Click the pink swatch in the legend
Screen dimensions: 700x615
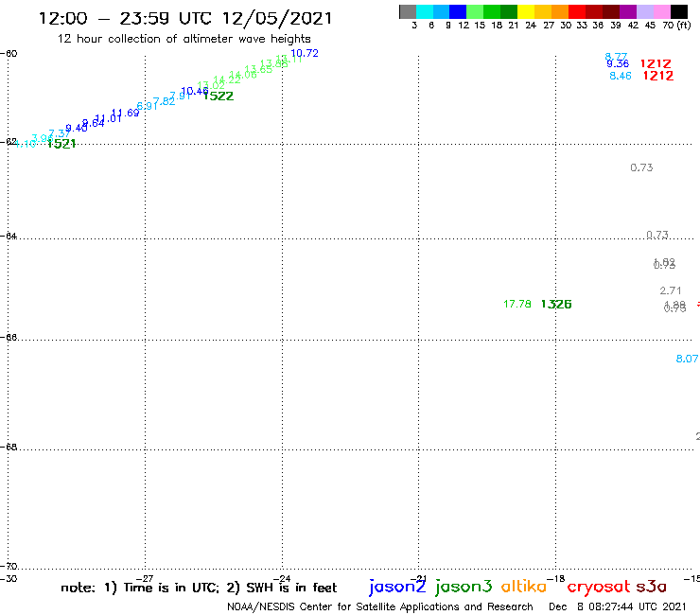pyautogui.click(x=661, y=11)
